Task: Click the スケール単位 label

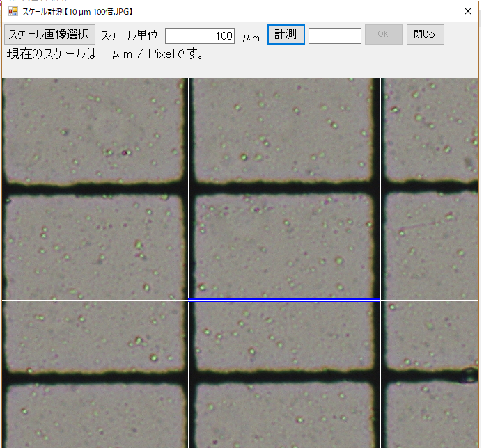Action: click(x=130, y=35)
